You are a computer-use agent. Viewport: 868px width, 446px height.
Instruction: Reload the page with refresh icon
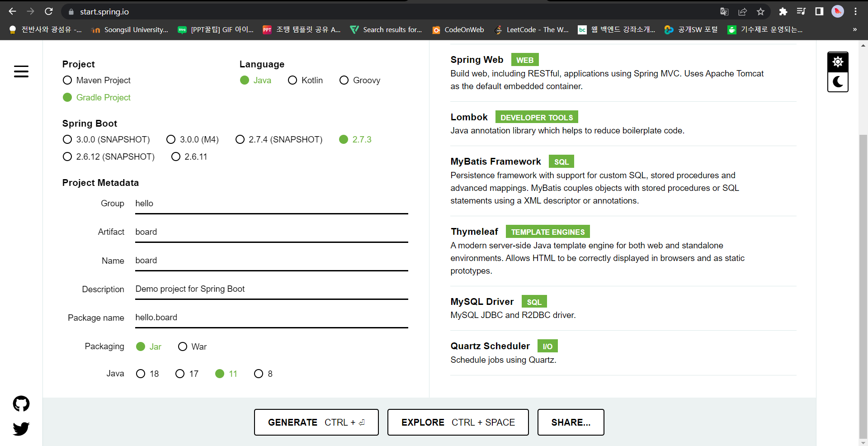pyautogui.click(x=49, y=11)
